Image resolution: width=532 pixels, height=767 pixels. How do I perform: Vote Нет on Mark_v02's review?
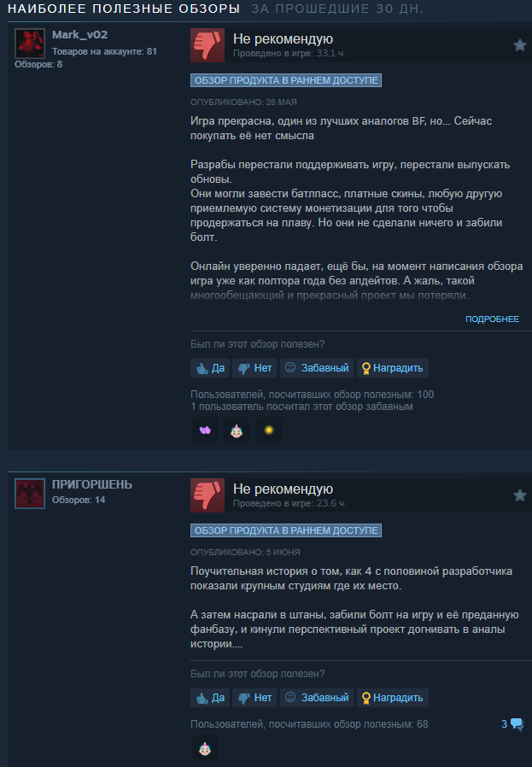[254, 368]
